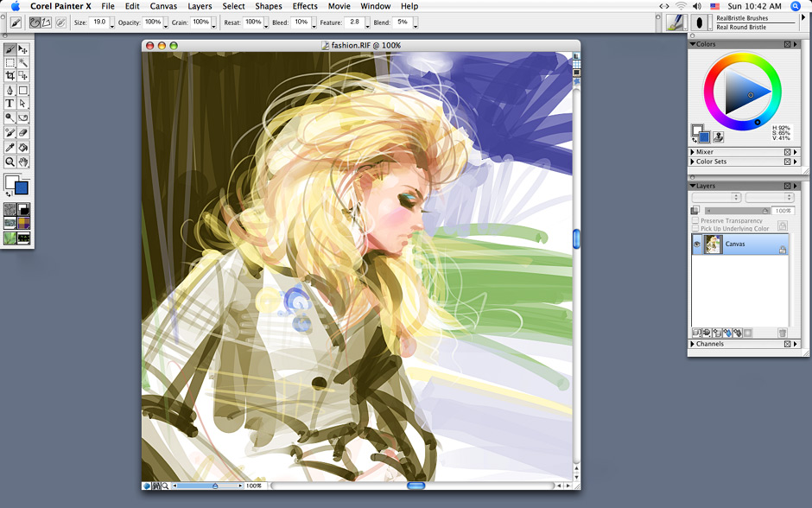
Task: Collapse the Layers palette
Action: click(x=693, y=186)
